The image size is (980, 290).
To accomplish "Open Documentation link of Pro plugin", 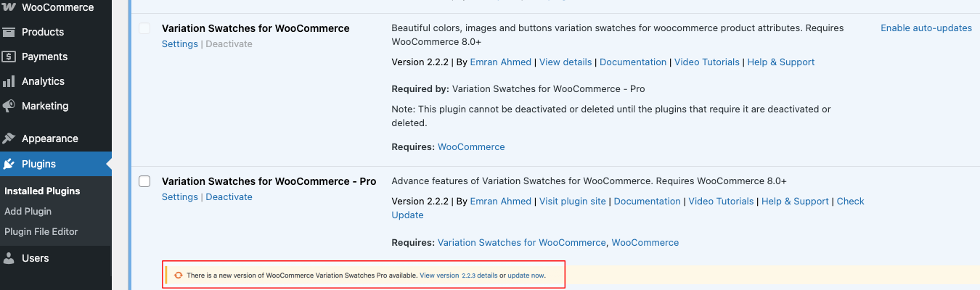I will (x=648, y=202).
